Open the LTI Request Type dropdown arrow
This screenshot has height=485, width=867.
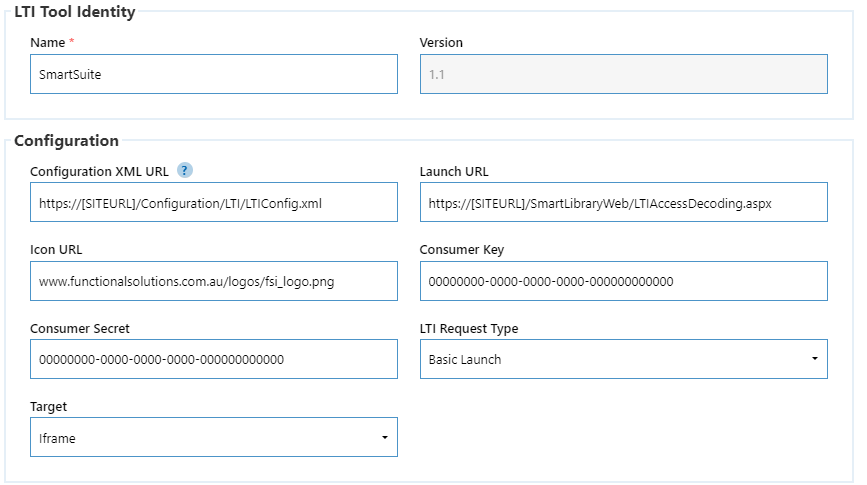tap(814, 359)
